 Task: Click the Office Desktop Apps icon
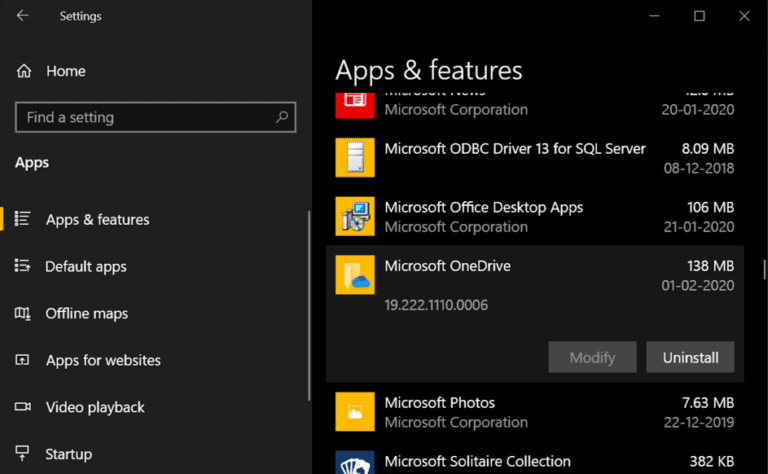[355, 216]
